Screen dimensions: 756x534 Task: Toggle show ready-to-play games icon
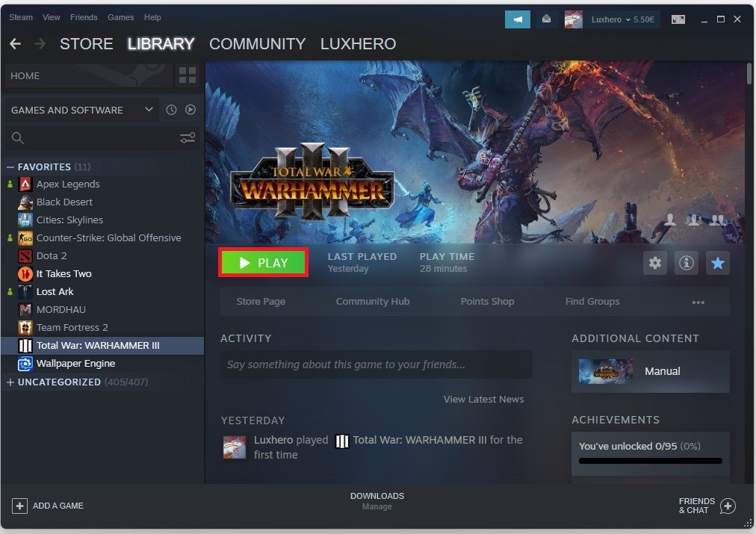point(190,110)
